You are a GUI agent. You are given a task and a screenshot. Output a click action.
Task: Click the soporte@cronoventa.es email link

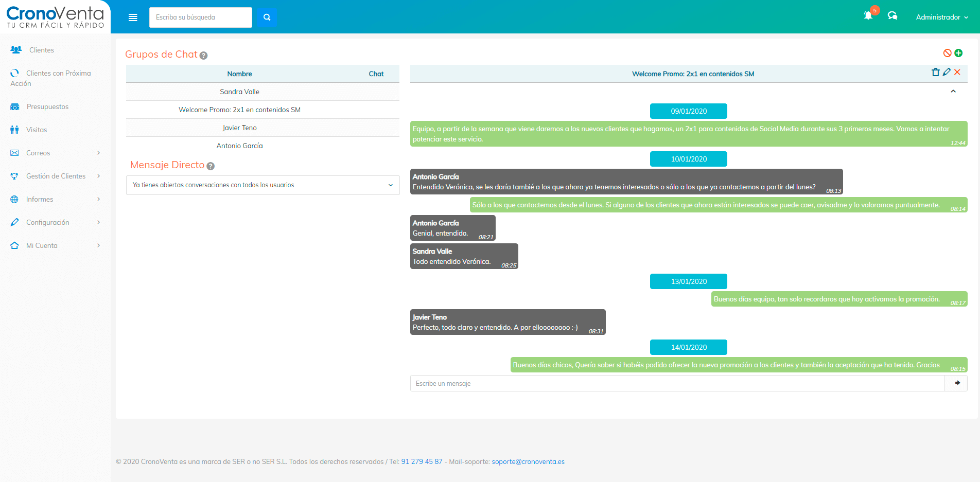click(x=528, y=461)
